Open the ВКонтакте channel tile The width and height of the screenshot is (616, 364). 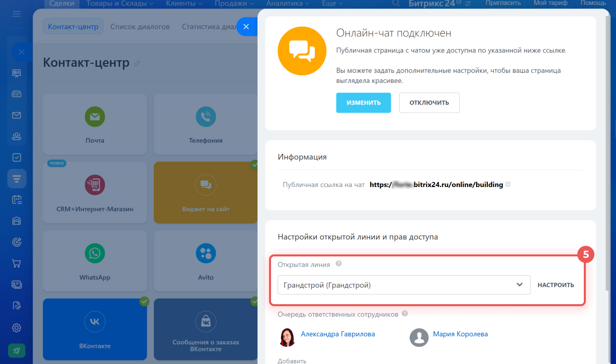click(x=95, y=329)
